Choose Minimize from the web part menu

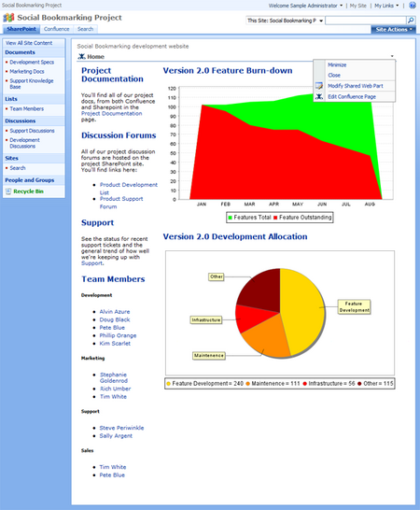(337, 64)
